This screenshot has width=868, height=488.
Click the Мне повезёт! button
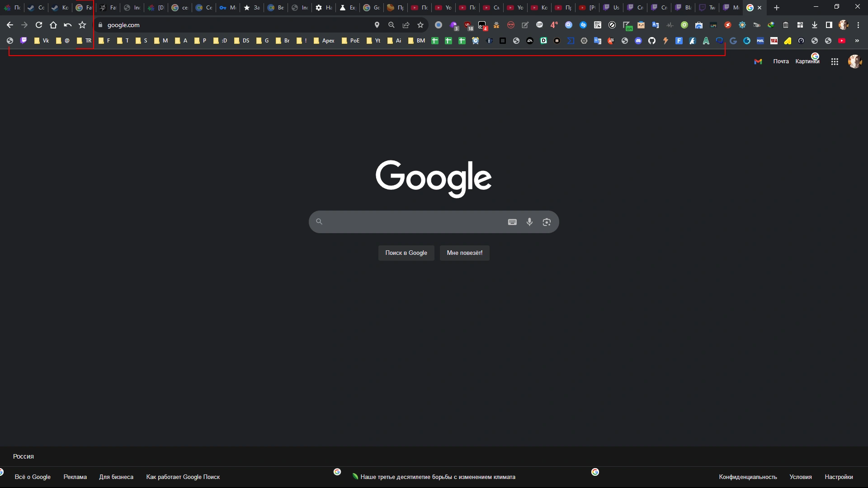tap(464, 253)
